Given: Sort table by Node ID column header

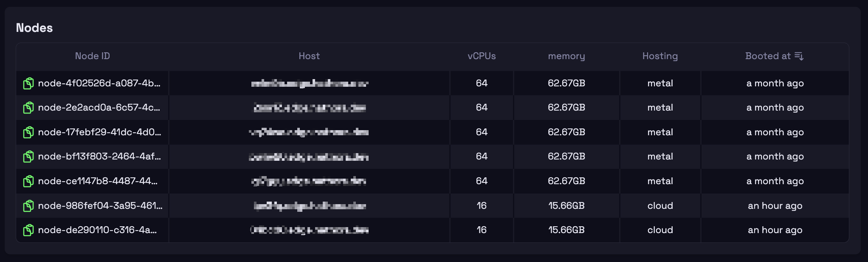Looking at the screenshot, I should [x=92, y=56].
